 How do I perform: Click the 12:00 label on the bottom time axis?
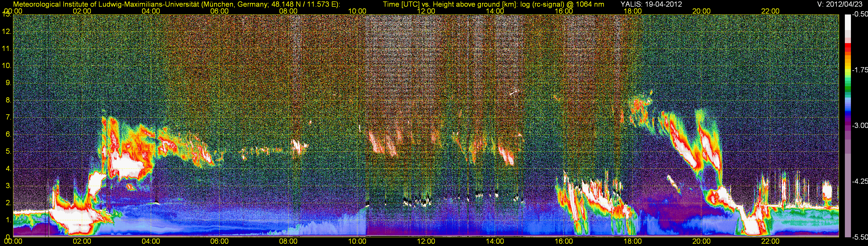[426, 241]
